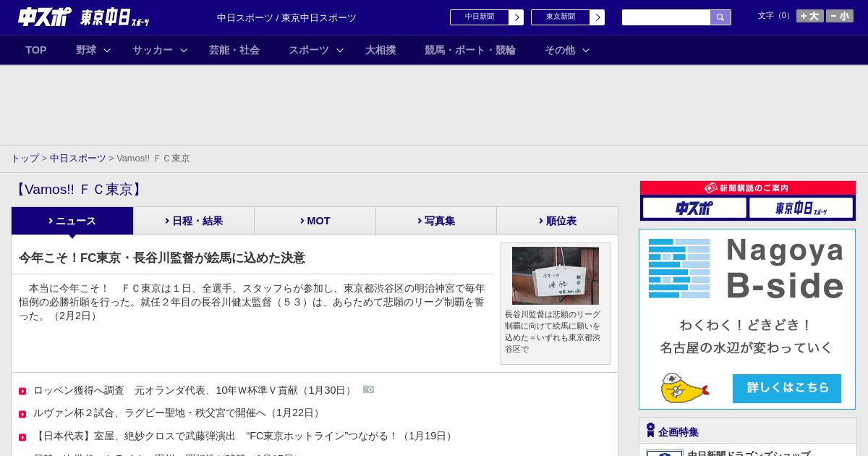Viewport: 868px width, 456px height.
Task: Click the 東京中日スポーツ logo in header
Action: click(115, 17)
